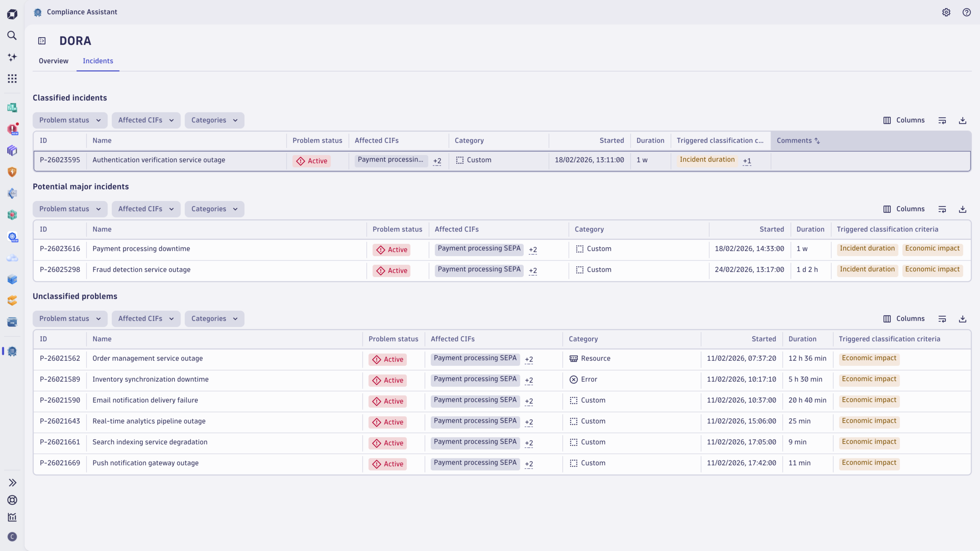Switch to the Overview tab
The width and height of the screenshot is (980, 551).
[x=53, y=61]
